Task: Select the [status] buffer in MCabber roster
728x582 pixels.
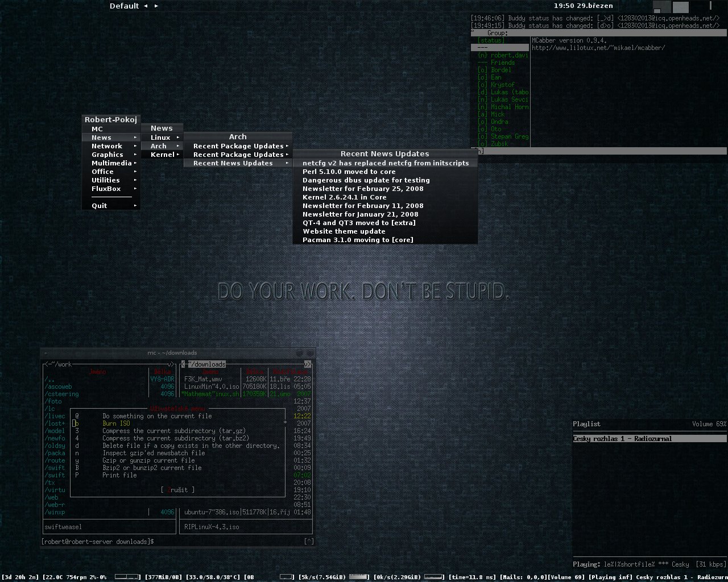Action: pyautogui.click(x=491, y=40)
